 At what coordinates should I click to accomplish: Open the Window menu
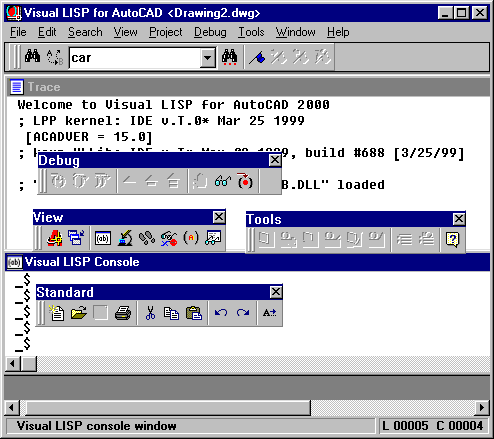[295, 32]
